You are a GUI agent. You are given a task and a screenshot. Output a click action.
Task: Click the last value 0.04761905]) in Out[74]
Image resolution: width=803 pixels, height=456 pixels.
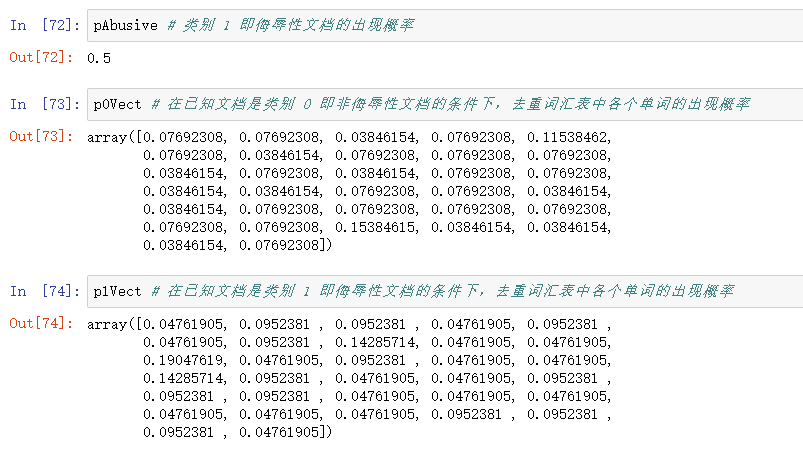pyautogui.click(x=285, y=432)
